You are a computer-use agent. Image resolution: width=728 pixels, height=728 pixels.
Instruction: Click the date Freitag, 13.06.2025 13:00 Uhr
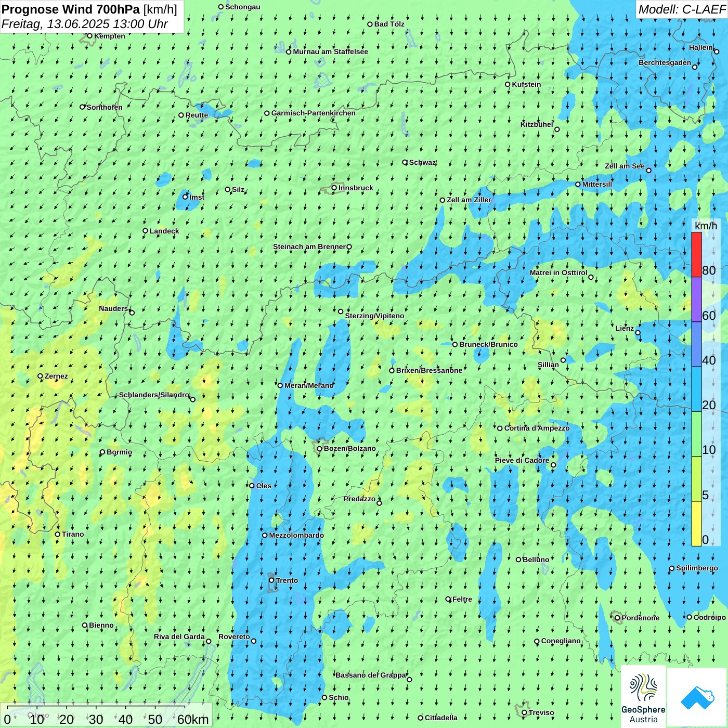click(x=84, y=24)
